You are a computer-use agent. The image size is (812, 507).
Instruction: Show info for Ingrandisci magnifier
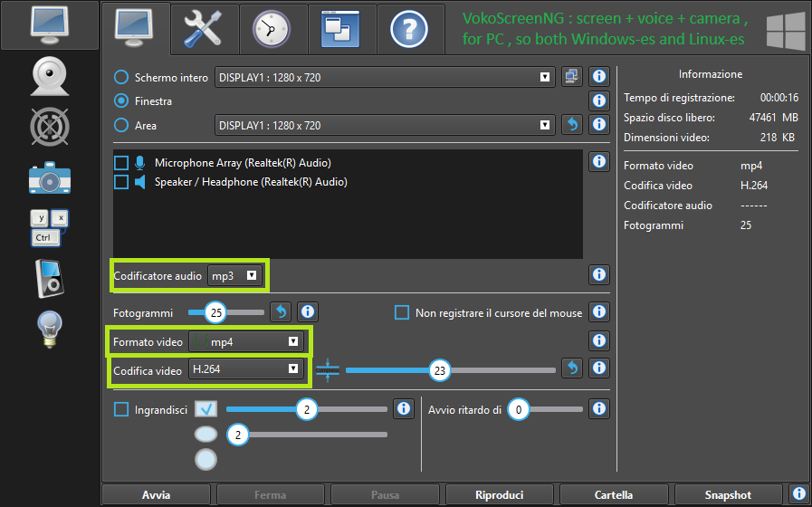pos(404,409)
